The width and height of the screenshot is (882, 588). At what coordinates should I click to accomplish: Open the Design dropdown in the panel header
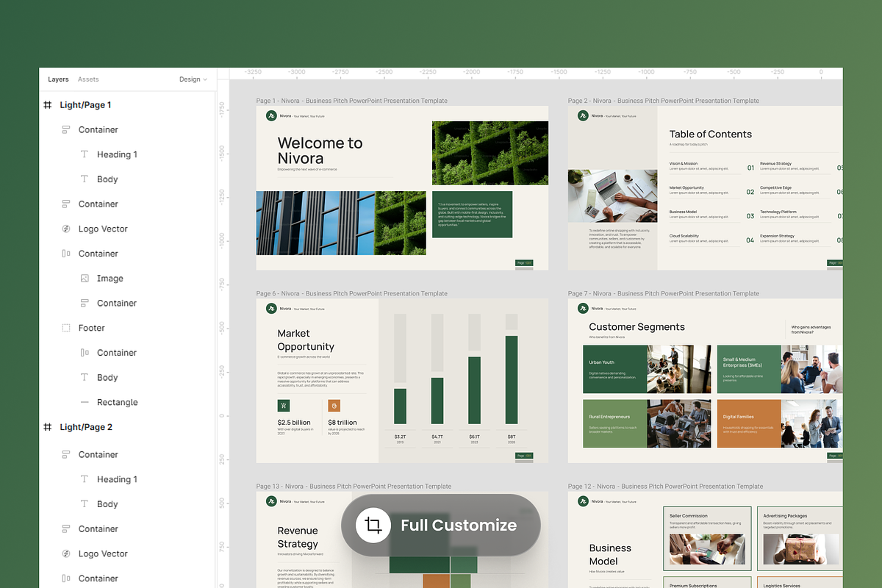pyautogui.click(x=193, y=79)
